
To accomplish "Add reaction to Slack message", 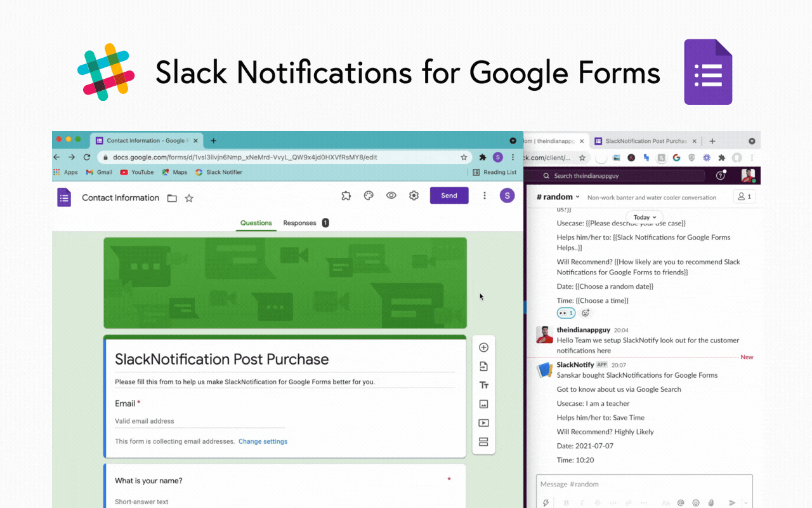I will [x=586, y=313].
